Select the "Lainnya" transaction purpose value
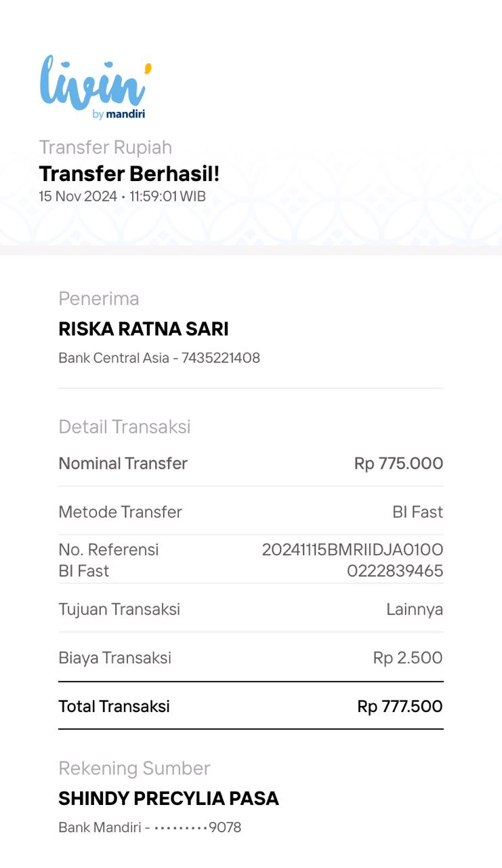Image resolution: width=502 pixels, height=868 pixels. [x=415, y=609]
